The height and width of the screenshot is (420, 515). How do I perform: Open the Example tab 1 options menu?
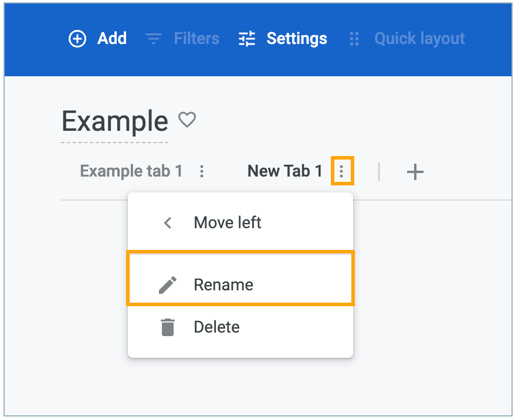pos(202,171)
